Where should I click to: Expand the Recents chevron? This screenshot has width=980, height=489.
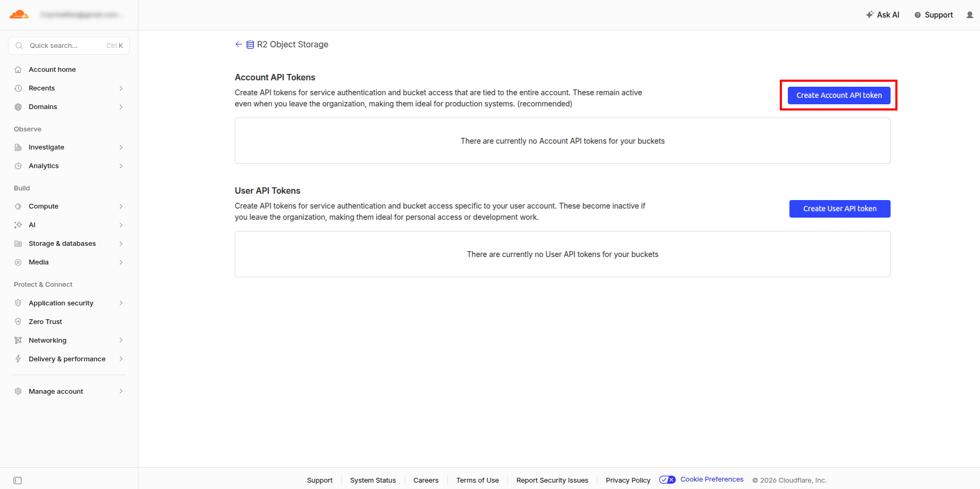pyautogui.click(x=121, y=88)
